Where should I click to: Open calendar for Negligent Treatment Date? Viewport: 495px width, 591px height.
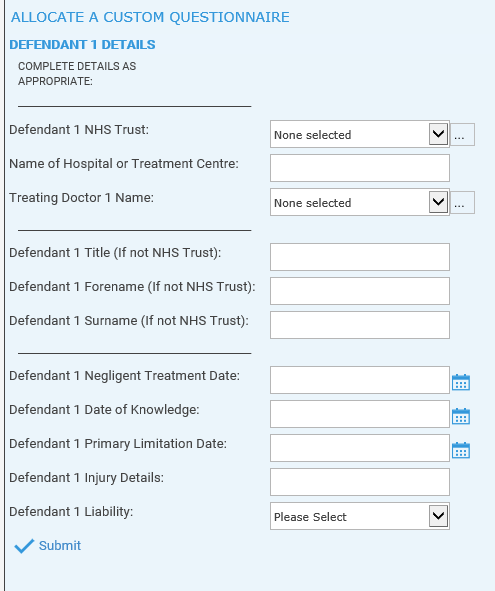click(461, 382)
